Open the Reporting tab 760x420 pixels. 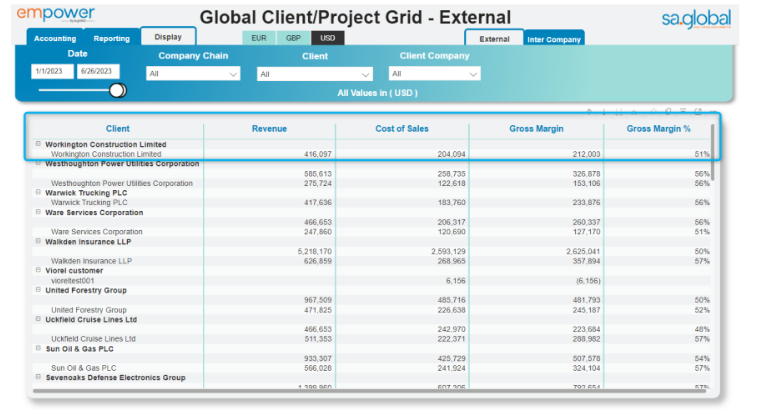coord(111,38)
